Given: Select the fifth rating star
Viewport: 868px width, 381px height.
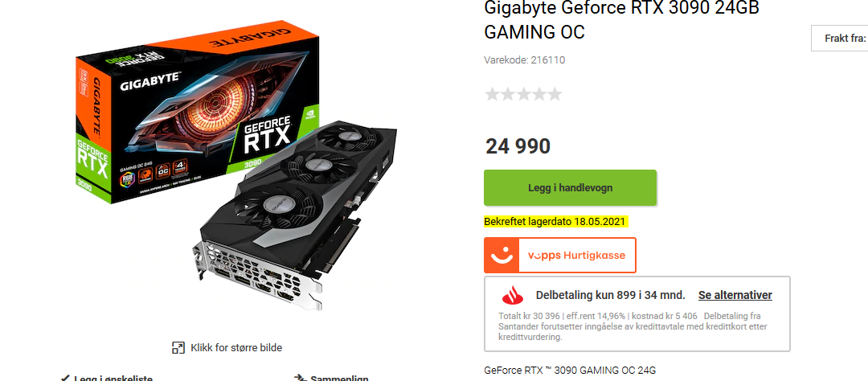Looking at the screenshot, I should pyautogui.click(x=554, y=94).
